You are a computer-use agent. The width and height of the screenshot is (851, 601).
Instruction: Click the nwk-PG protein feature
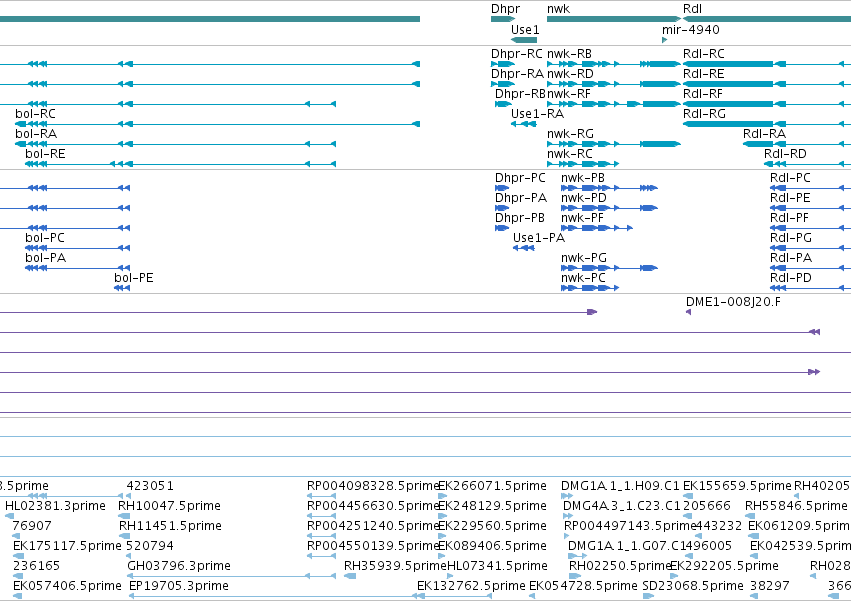click(609, 268)
